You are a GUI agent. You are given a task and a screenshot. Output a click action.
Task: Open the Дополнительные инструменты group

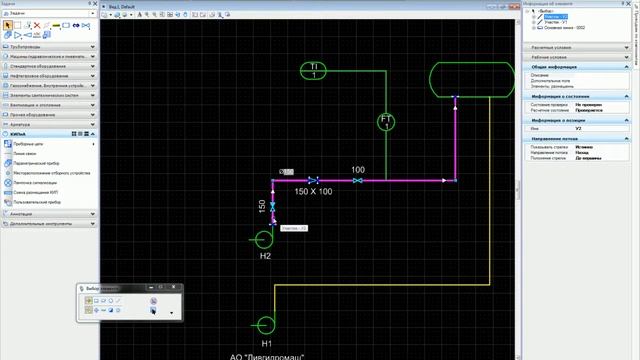point(49,224)
